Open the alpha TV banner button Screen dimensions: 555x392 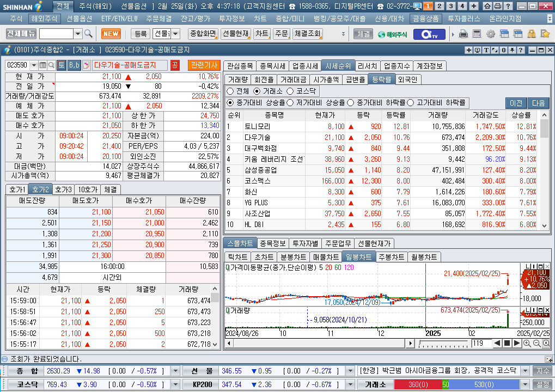(x=429, y=34)
